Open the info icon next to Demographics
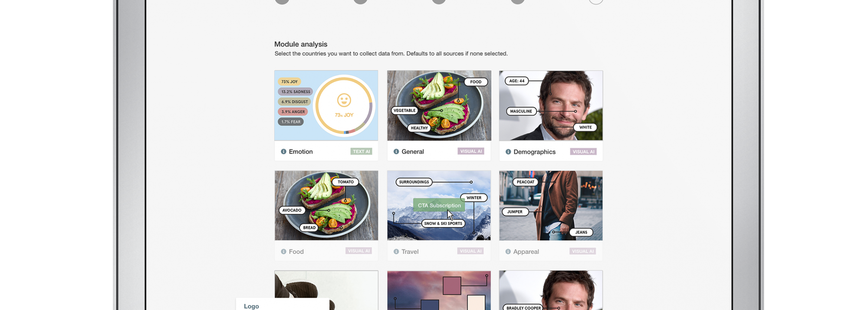Screen dimensions: 868x310 [508, 152]
